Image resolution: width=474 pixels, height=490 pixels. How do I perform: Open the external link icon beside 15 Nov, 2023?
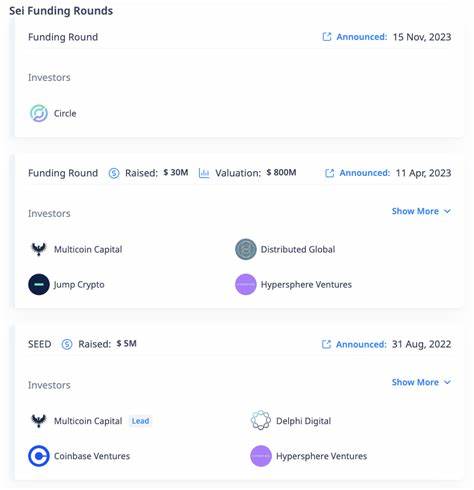[327, 37]
